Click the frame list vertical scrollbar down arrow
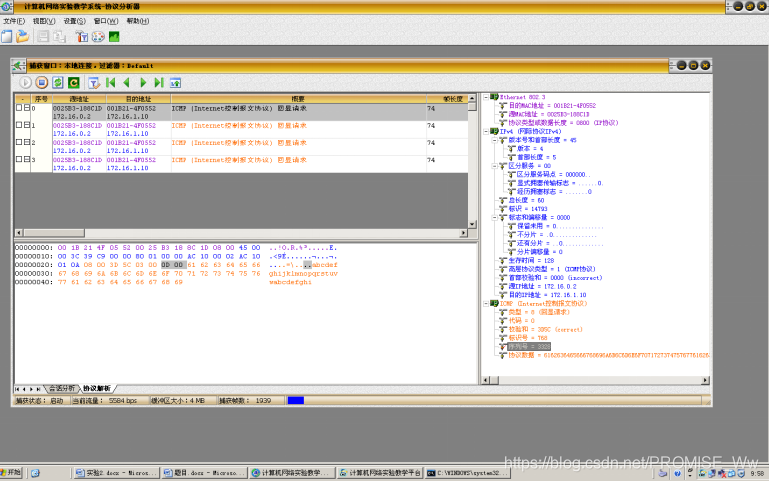Image resolution: width=769 pixels, height=482 pixels. tap(472, 224)
